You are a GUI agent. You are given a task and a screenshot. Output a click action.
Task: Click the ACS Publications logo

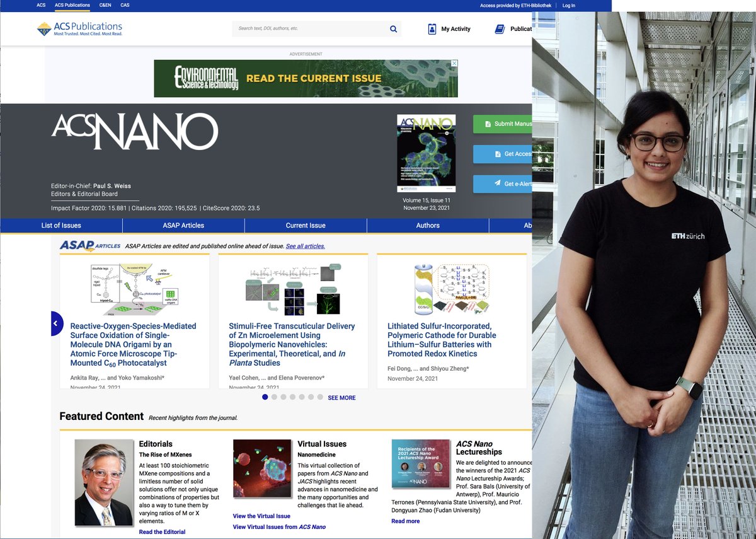coord(79,29)
